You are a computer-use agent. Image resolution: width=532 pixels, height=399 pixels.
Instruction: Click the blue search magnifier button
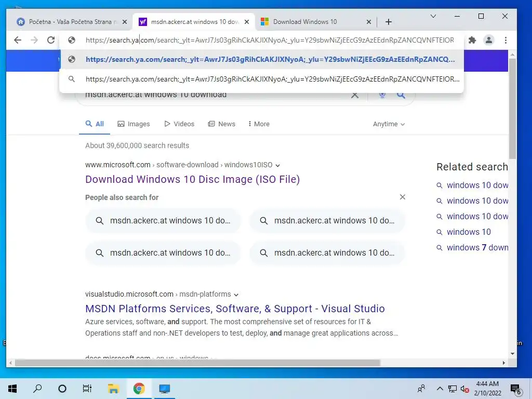point(401,95)
